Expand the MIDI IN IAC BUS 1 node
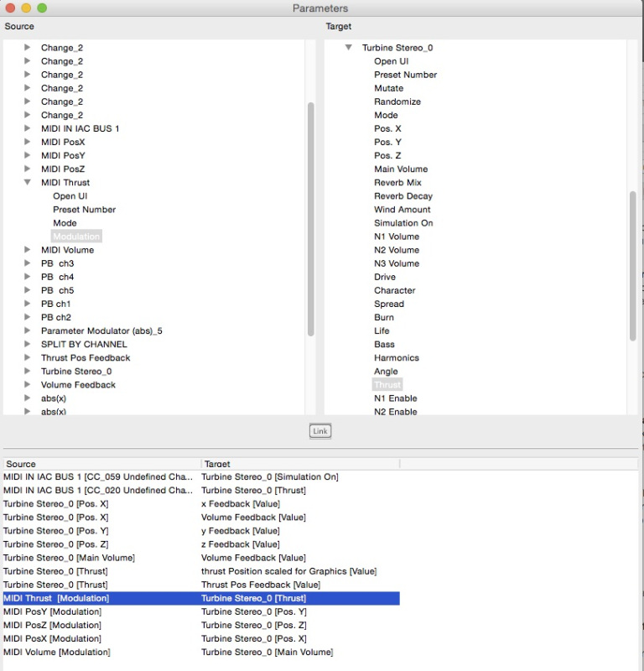 pyautogui.click(x=28, y=128)
